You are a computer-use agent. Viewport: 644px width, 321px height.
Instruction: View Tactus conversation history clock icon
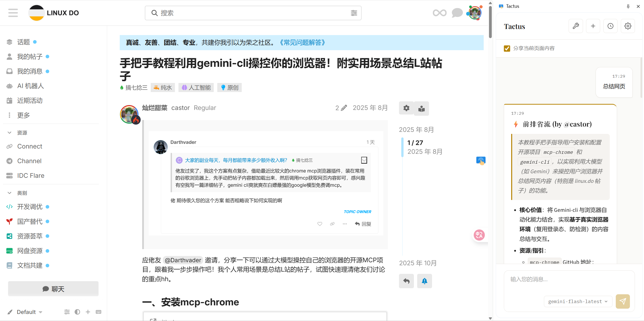610,26
